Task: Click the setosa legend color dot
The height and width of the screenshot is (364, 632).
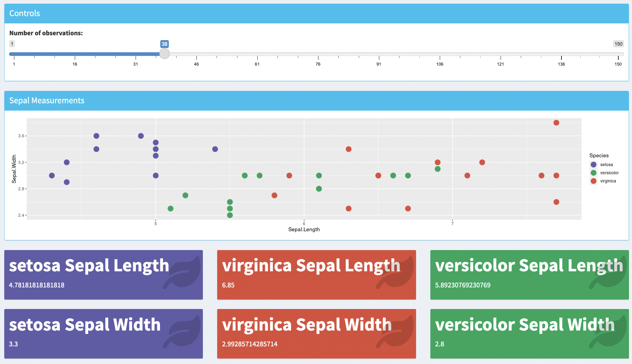Action: [593, 165]
